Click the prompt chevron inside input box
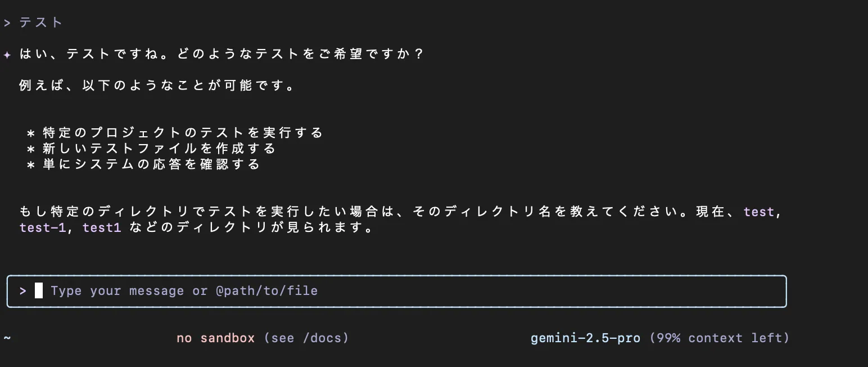The width and height of the screenshot is (868, 367). pos(22,291)
